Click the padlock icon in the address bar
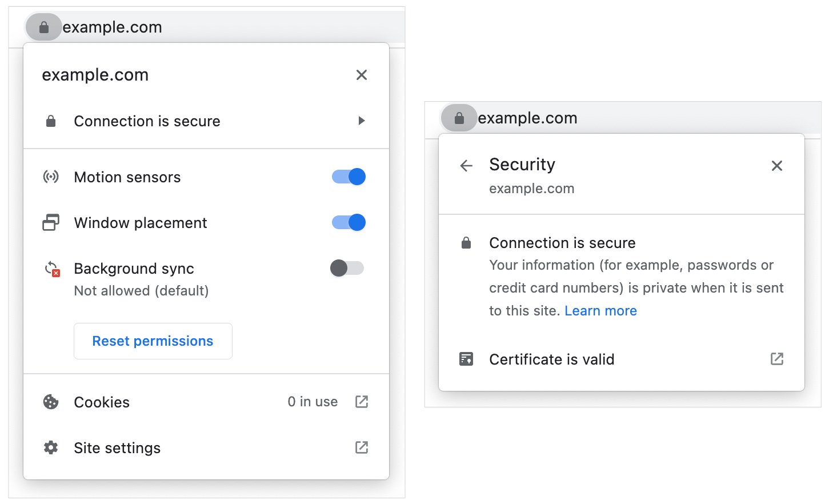This screenshot has width=829, height=504. (x=44, y=27)
